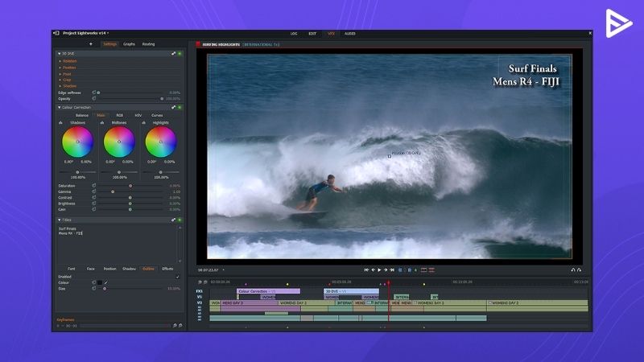Image resolution: width=644 pixels, height=362 pixels.
Task: Click the Titles panel link settings icon
Action: pos(173,220)
